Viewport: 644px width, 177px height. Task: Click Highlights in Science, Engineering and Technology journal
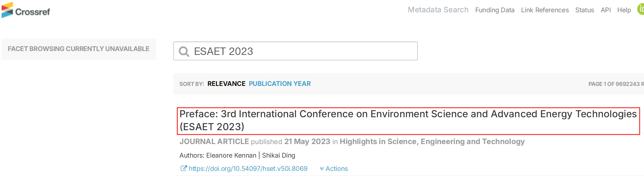432,141
